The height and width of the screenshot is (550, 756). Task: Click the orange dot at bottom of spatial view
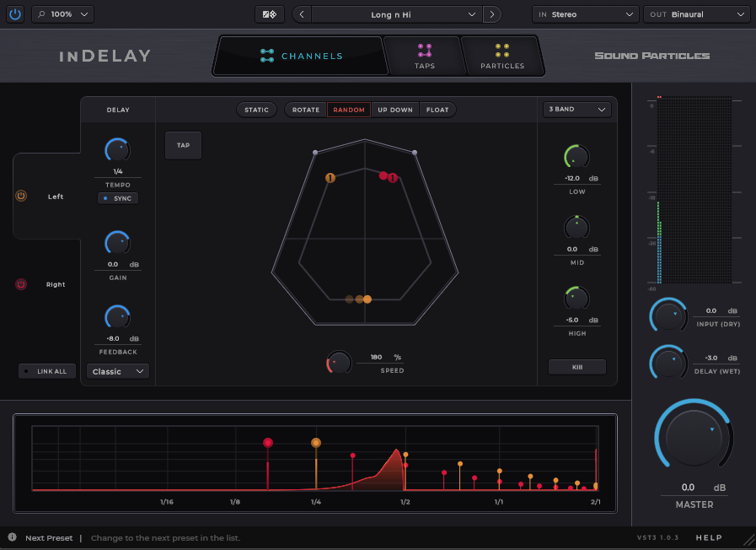(367, 299)
